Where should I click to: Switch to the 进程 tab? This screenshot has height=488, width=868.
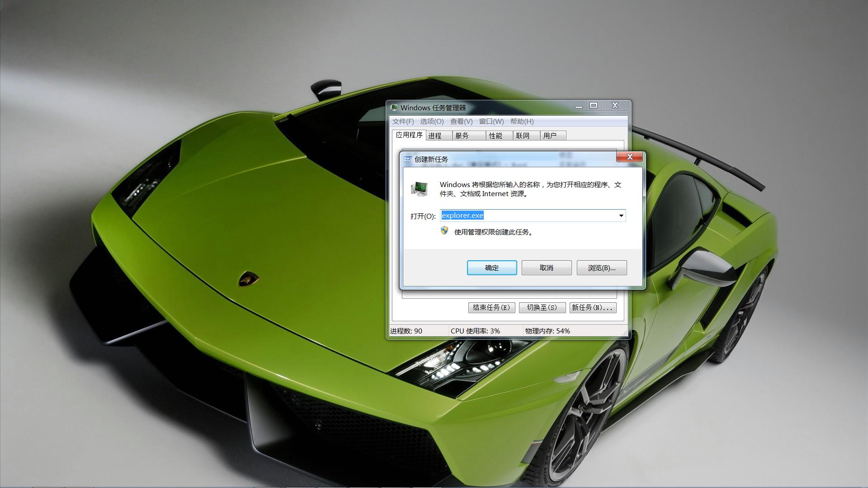coord(435,136)
